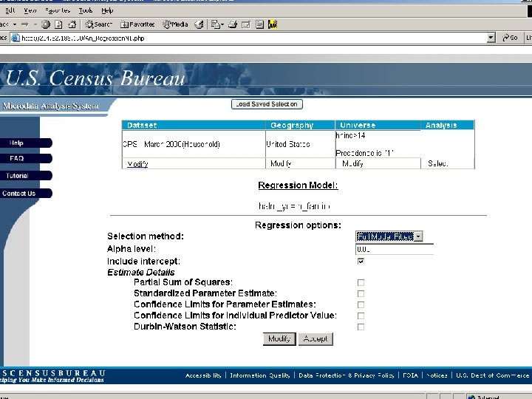Click Modify under the Geography column
The height and width of the screenshot is (399, 532).
pos(281,164)
